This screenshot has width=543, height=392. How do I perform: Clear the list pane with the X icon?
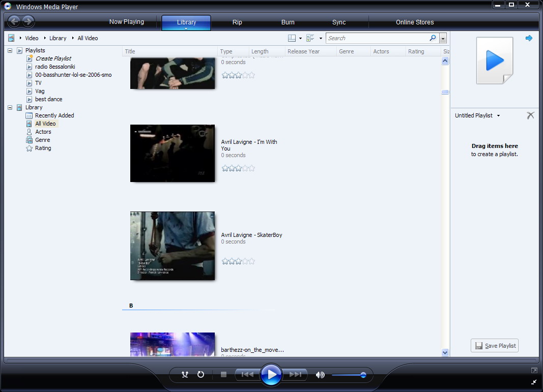point(530,115)
